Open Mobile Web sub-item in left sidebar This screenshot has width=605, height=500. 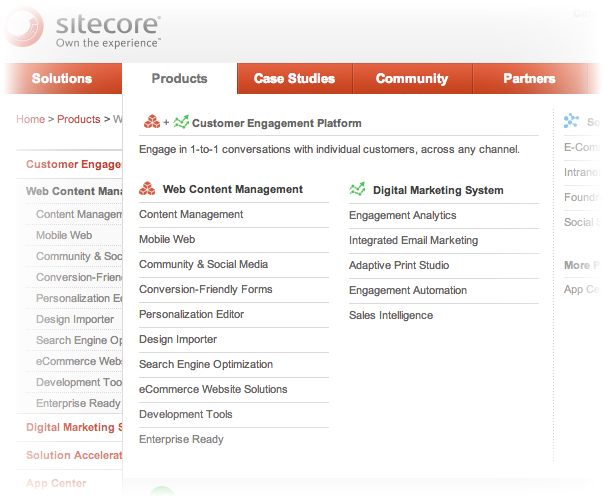[x=64, y=235]
